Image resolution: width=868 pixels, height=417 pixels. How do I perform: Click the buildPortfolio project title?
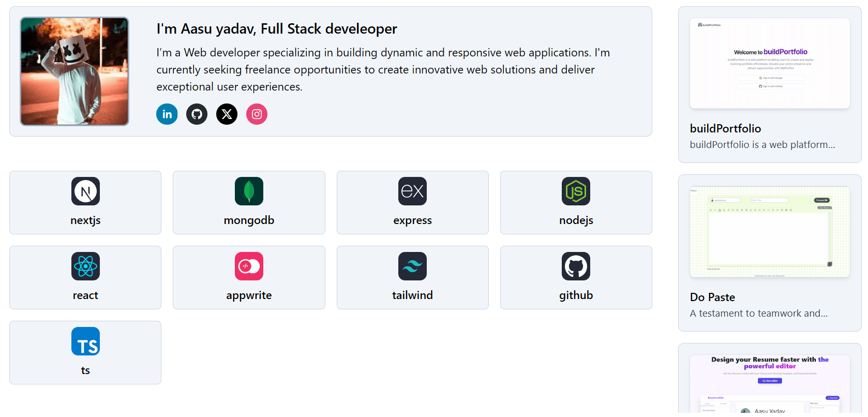coord(725,128)
